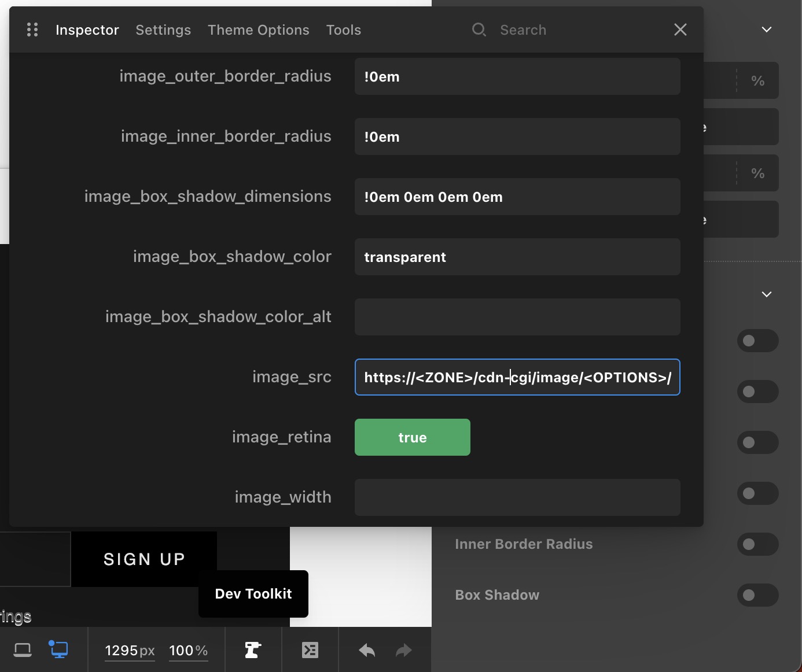
Task: Toggle the Inner Border Radius switch
Action: (757, 544)
